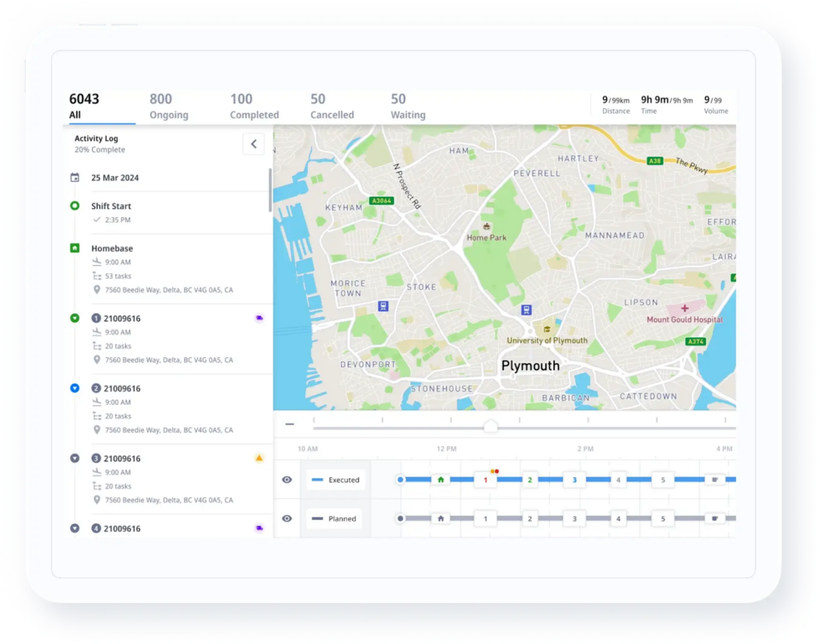Image resolution: width=820 pixels, height=644 pixels.
Task: Click the checkmark next to 2:35 PM
Action: point(97,220)
